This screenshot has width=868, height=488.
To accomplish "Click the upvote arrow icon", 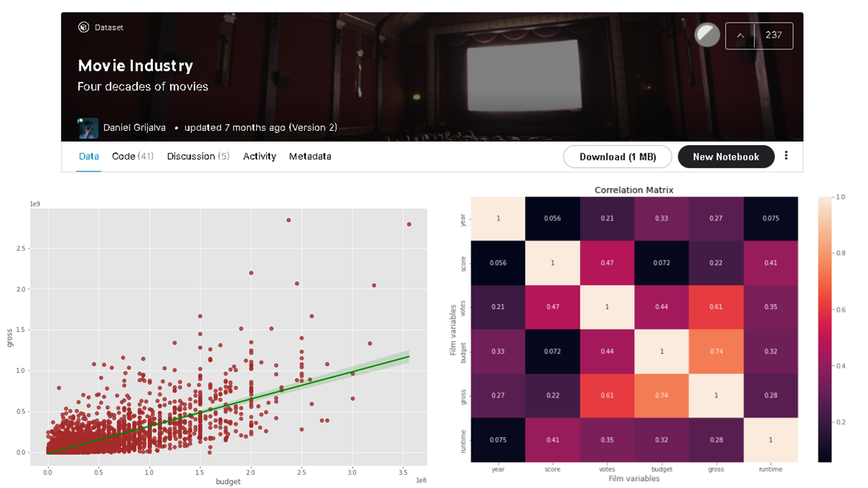I will [x=740, y=35].
